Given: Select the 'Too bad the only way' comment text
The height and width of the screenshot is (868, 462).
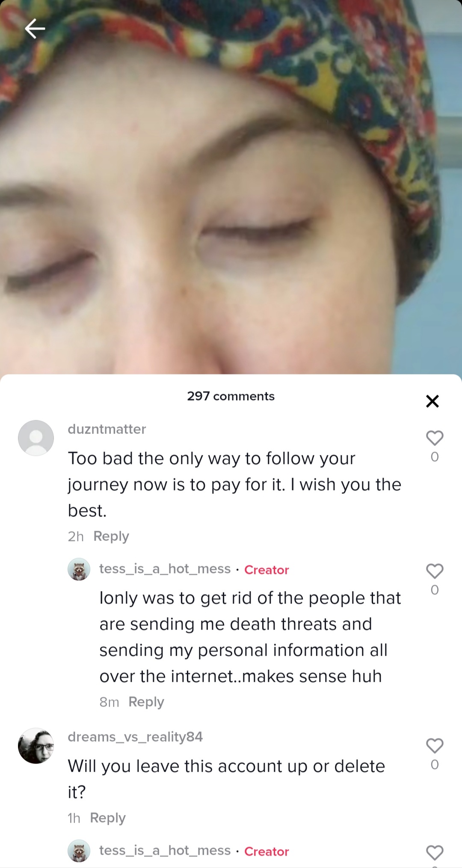Looking at the screenshot, I should coord(234,485).
